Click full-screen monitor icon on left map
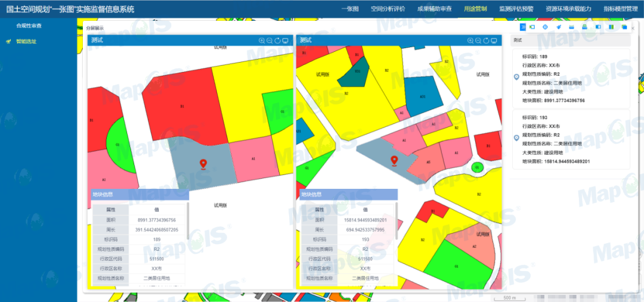The image size is (644, 302). click(x=286, y=41)
